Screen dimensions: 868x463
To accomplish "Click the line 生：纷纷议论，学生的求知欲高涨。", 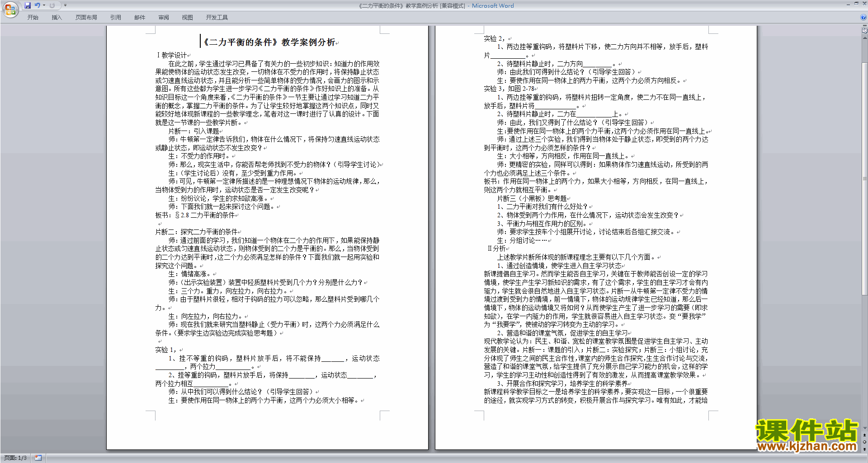I will [x=218, y=198].
